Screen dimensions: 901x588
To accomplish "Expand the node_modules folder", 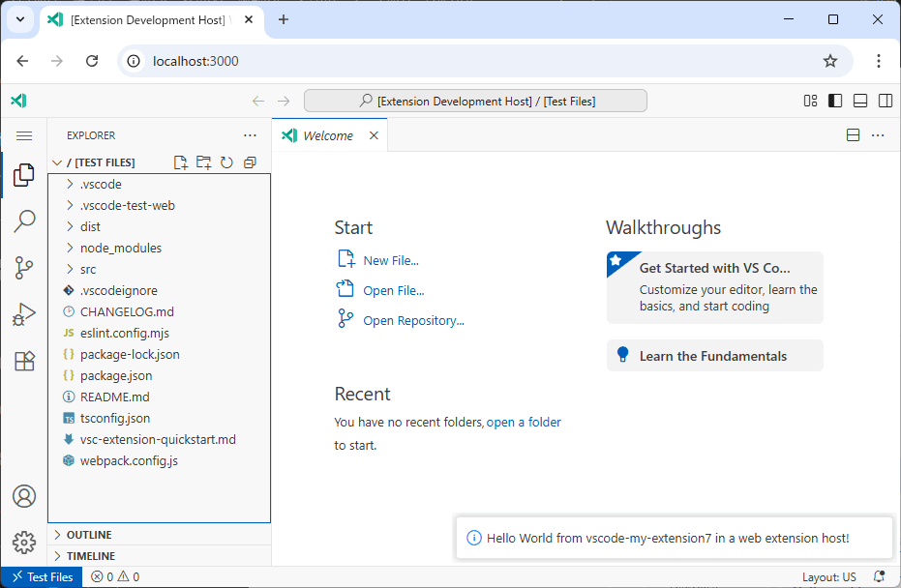I will (x=160, y=248).
